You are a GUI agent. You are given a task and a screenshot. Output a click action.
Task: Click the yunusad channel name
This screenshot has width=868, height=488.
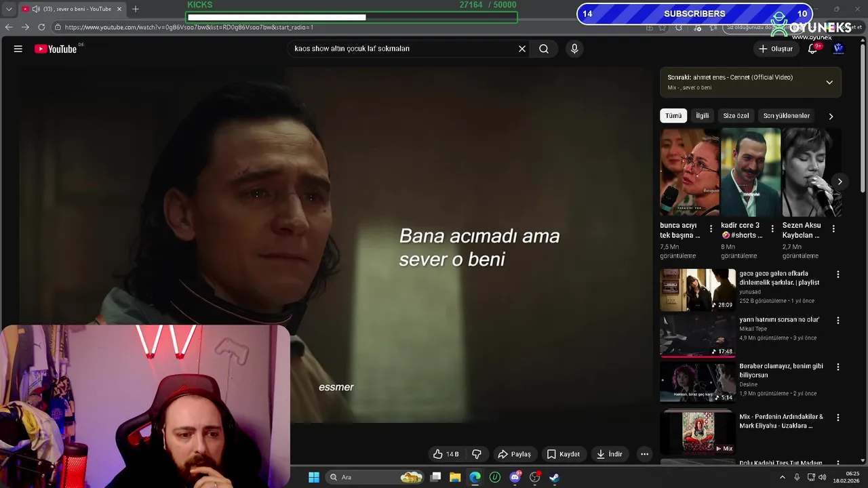(x=750, y=292)
